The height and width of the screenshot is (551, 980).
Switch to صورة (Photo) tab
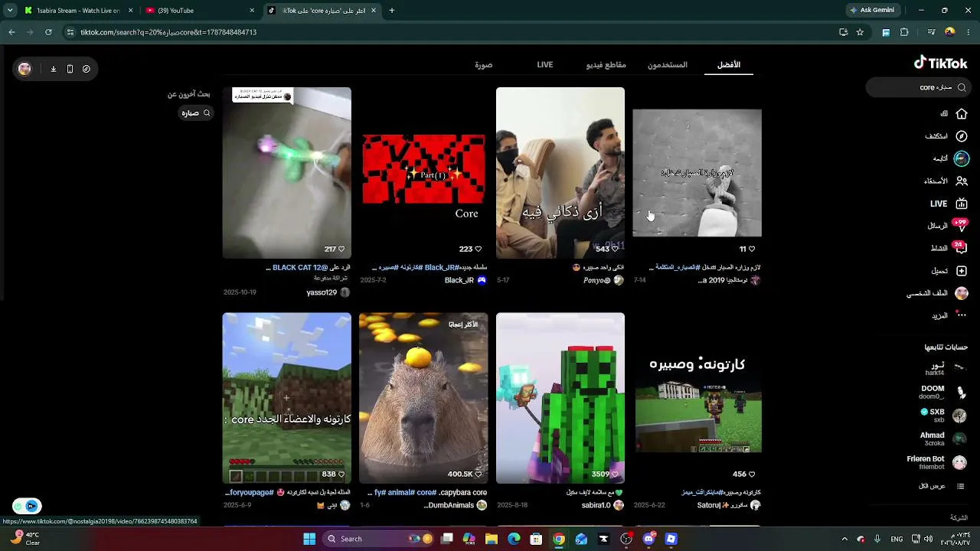tap(484, 65)
